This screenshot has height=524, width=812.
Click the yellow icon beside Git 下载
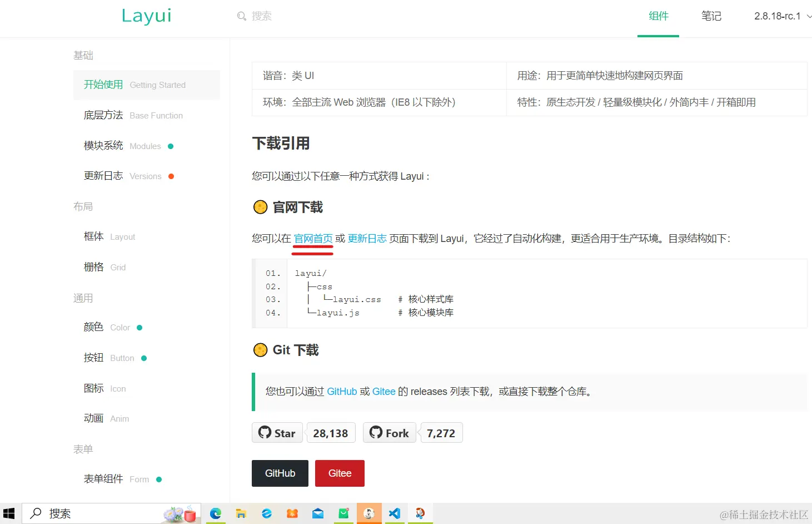(x=260, y=350)
